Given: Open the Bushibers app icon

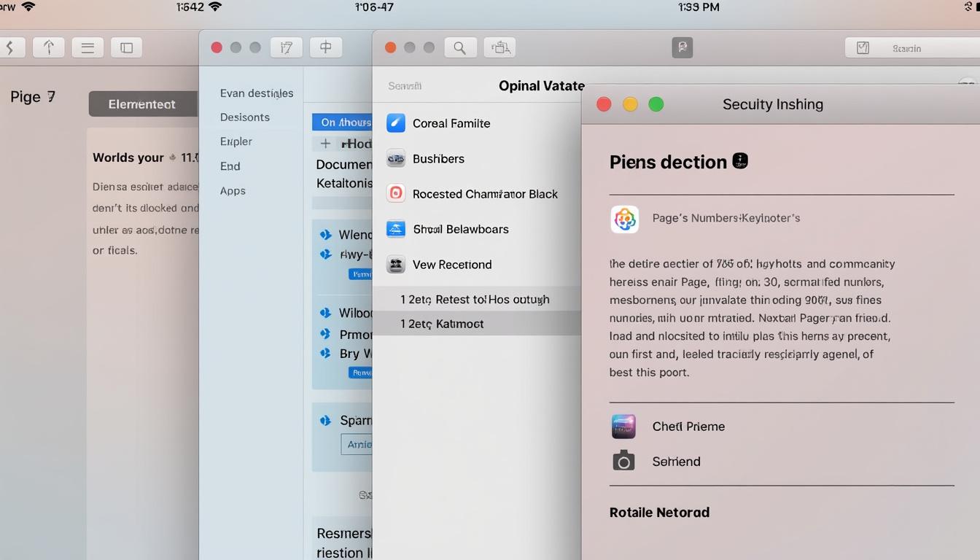Looking at the screenshot, I should [396, 158].
